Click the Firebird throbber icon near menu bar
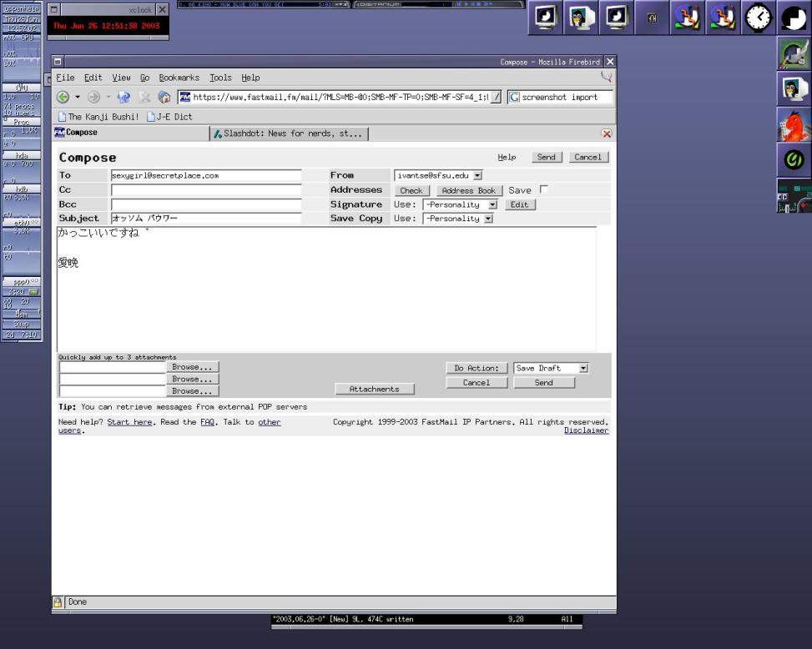The width and height of the screenshot is (812, 649). pos(606,77)
